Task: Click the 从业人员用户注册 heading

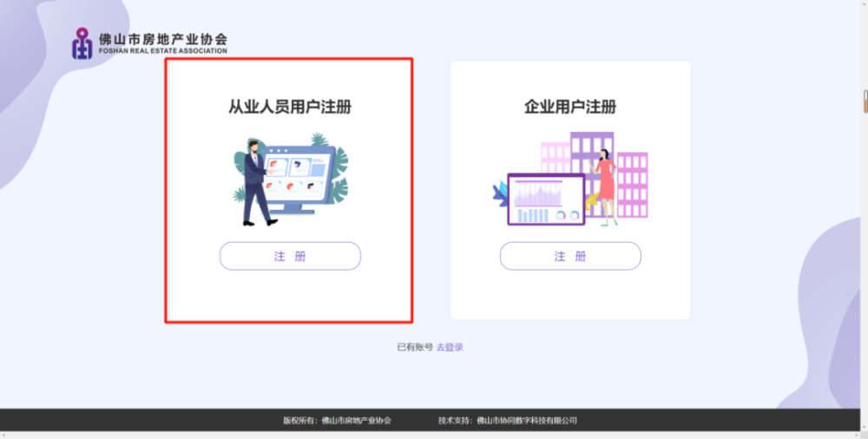Action: pyautogui.click(x=290, y=107)
